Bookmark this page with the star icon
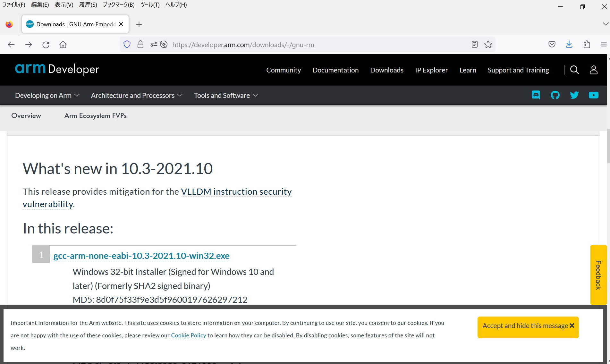 tap(488, 45)
